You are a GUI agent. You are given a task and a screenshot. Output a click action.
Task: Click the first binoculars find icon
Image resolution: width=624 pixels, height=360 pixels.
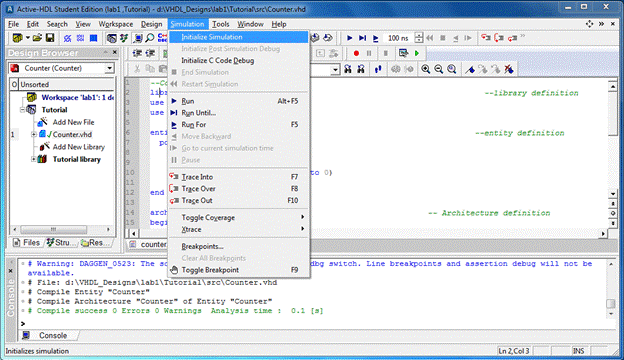(348, 69)
